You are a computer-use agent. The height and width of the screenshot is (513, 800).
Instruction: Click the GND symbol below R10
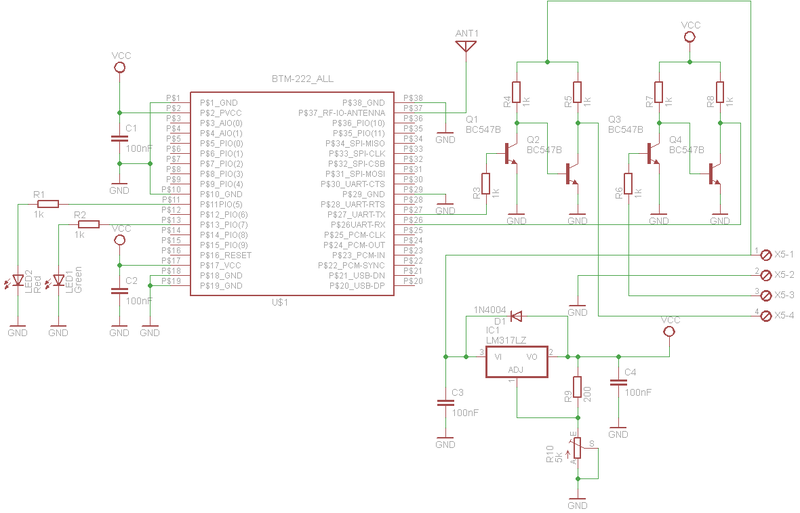(x=578, y=503)
